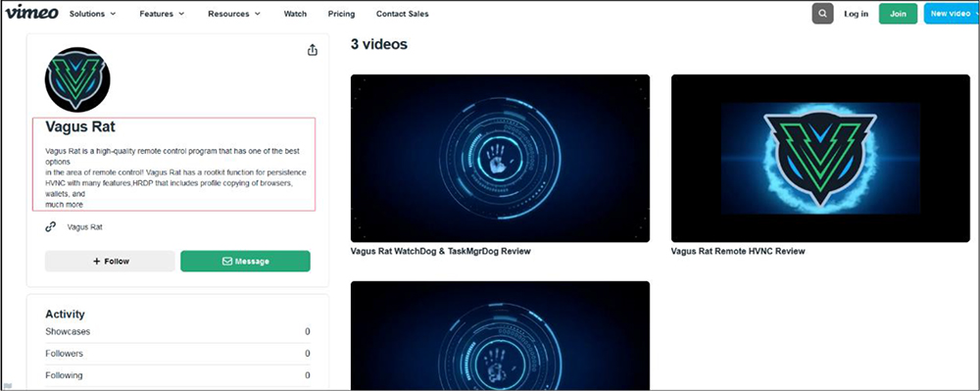Screen dimensions: 980x391
Task: Click the profile description paragraph text
Action: coord(175,178)
